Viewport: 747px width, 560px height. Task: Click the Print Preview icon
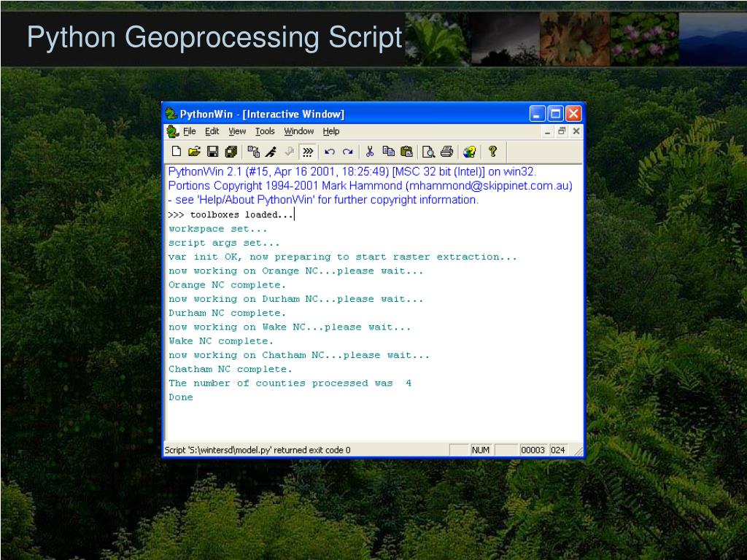[x=428, y=152]
